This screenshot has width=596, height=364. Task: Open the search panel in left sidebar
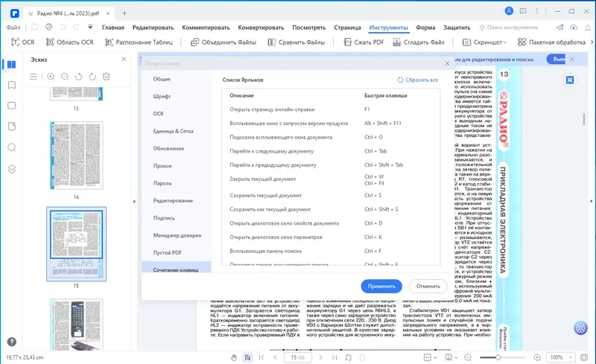[x=12, y=147]
